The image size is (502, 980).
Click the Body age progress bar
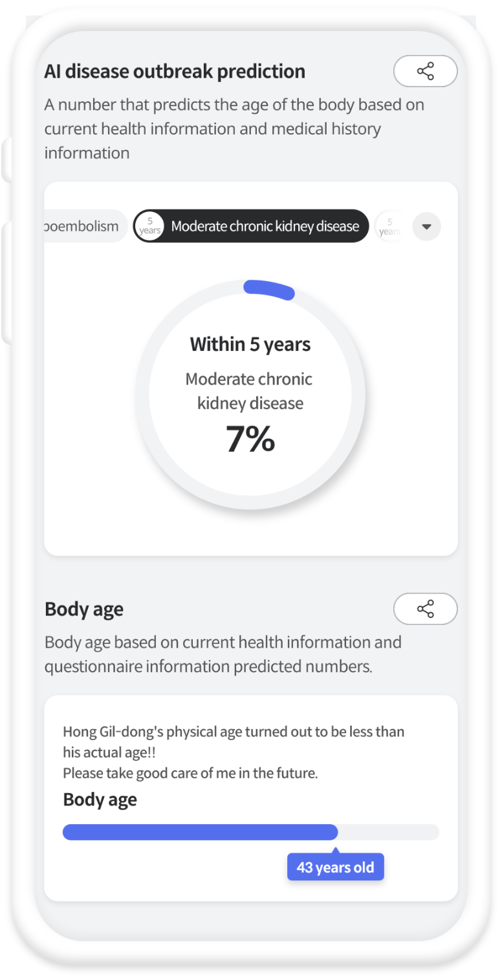tap(251, 833)
